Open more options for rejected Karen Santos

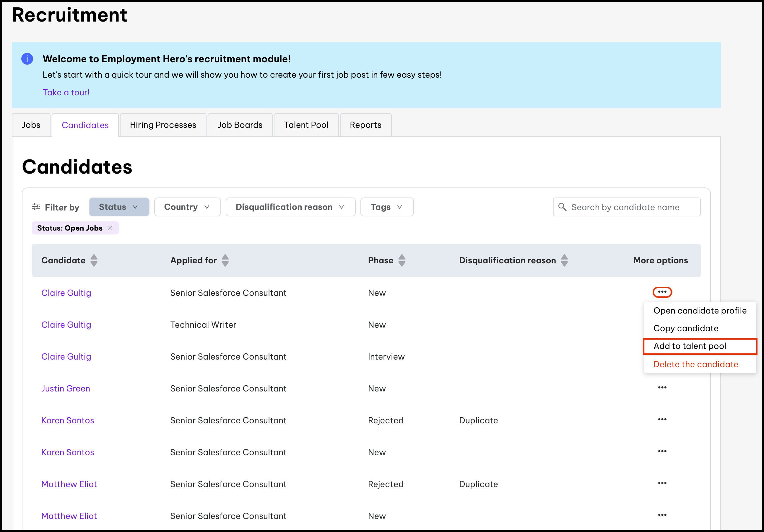pos(662,419)
